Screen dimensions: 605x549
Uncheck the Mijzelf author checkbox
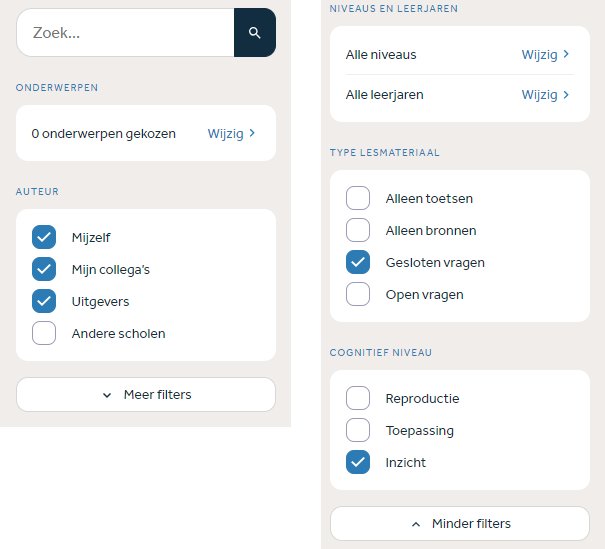tap(44, 237)
